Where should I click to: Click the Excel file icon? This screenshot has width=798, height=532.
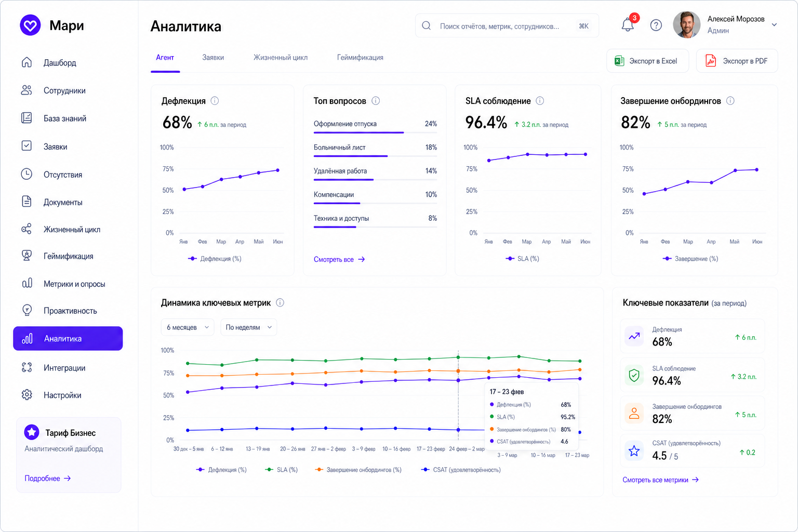coord(619,61)
